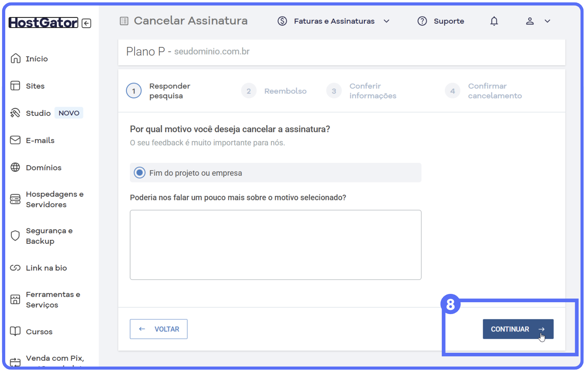Click the Continuar button
Viewport: 588px width, 373px height.
518,329
